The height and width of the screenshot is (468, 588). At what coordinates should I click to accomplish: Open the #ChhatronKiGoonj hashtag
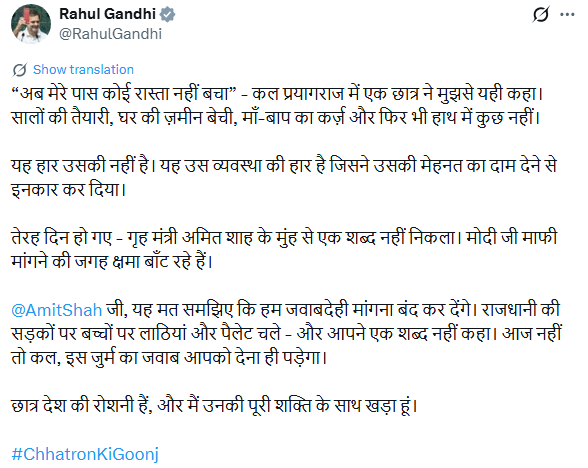[x=85, y=454]
